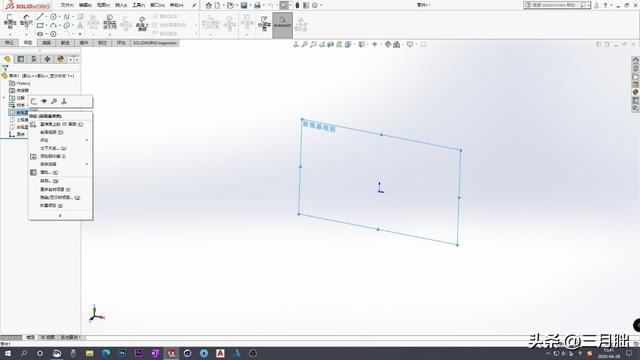
Task: Click the Edit Appearance color ball icon
Action: tap(388, 44)
